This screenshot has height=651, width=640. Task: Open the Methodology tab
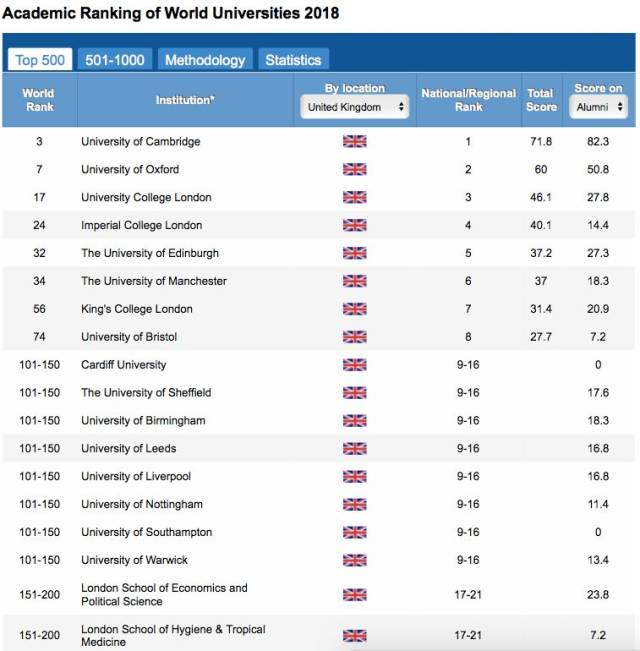(x=205, y=60)
